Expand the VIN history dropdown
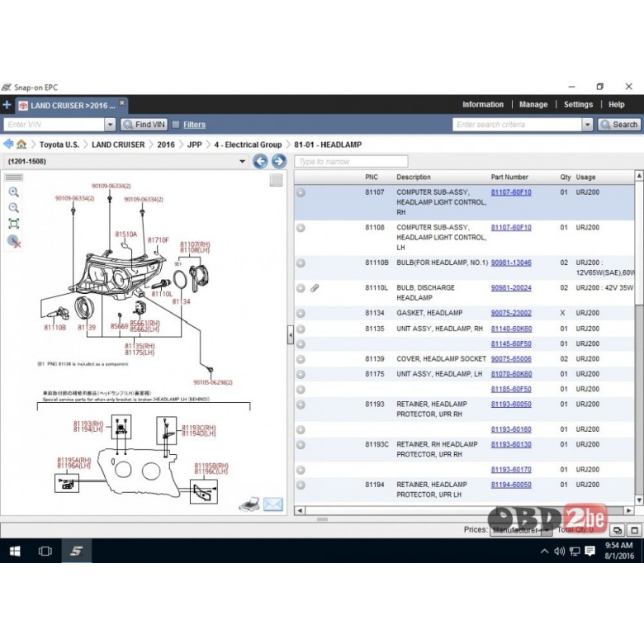644x644 pixels. pyautogui.click(x=110, y=125)
